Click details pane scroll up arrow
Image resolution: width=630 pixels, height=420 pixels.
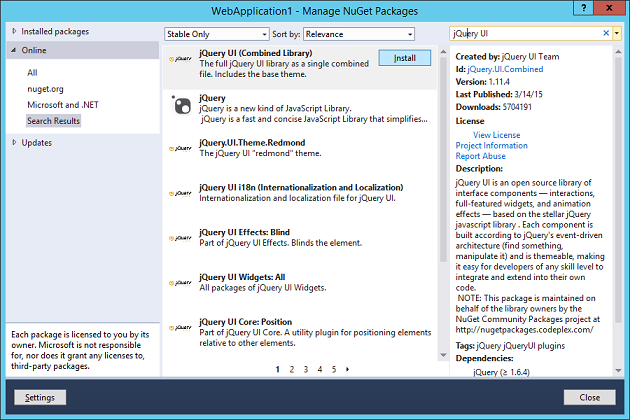[x=618, y=51]
